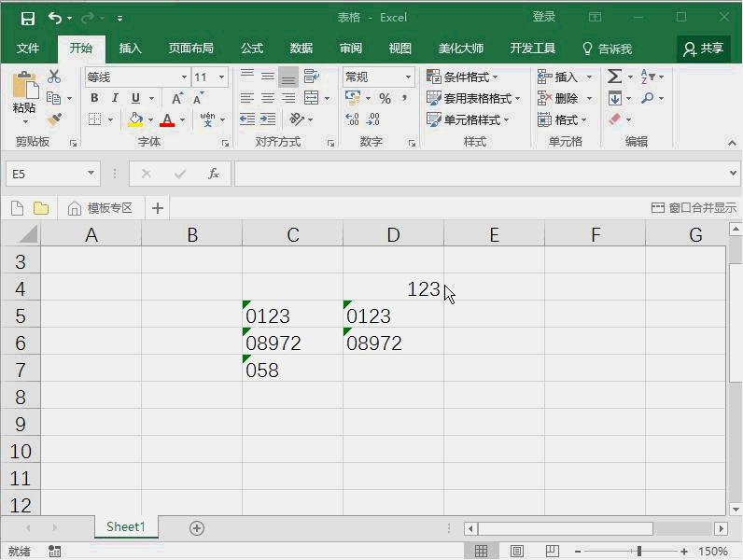Image resolution: width=743 pixels, height=560 pixels.
Task: Click Sort and Filter A-Z icon
Action: [x=647, y=77]
